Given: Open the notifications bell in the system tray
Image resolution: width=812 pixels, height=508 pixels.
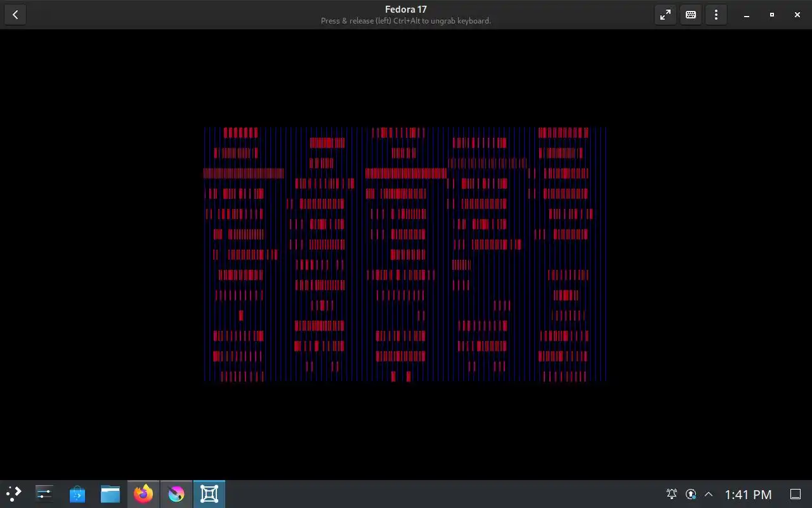Looking at the screenshot, I should pyautogui.click(x=672, y=494).
